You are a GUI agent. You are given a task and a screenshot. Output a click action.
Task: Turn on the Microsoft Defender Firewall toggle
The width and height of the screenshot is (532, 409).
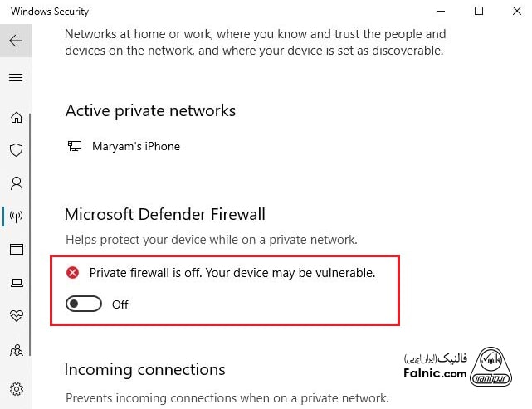coord(84,304)
